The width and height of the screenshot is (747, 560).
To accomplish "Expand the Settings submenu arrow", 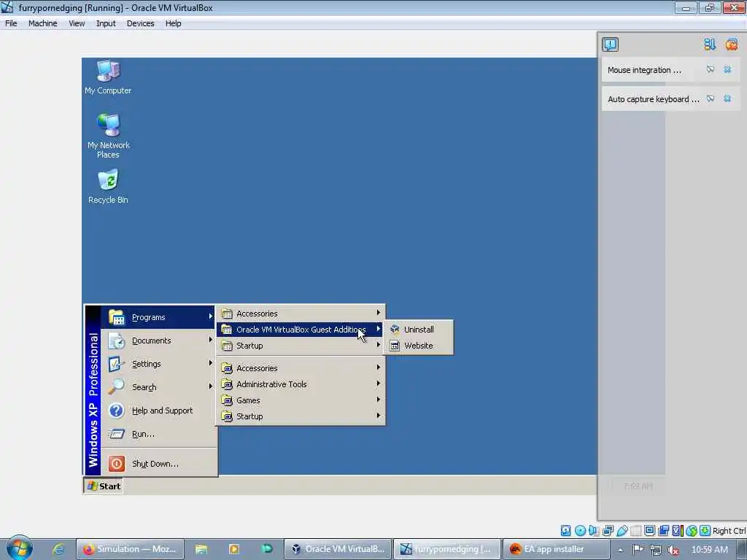I will pos(211,363).
